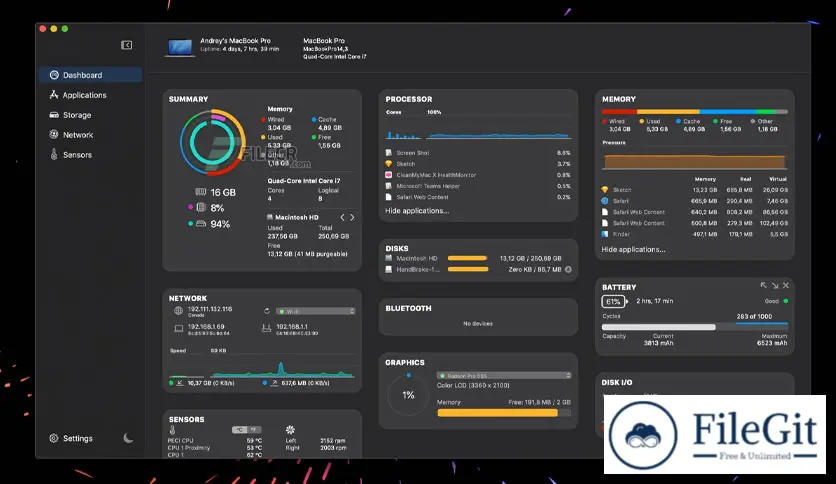Click the Memory usage color bar

[x=695, y=112]
